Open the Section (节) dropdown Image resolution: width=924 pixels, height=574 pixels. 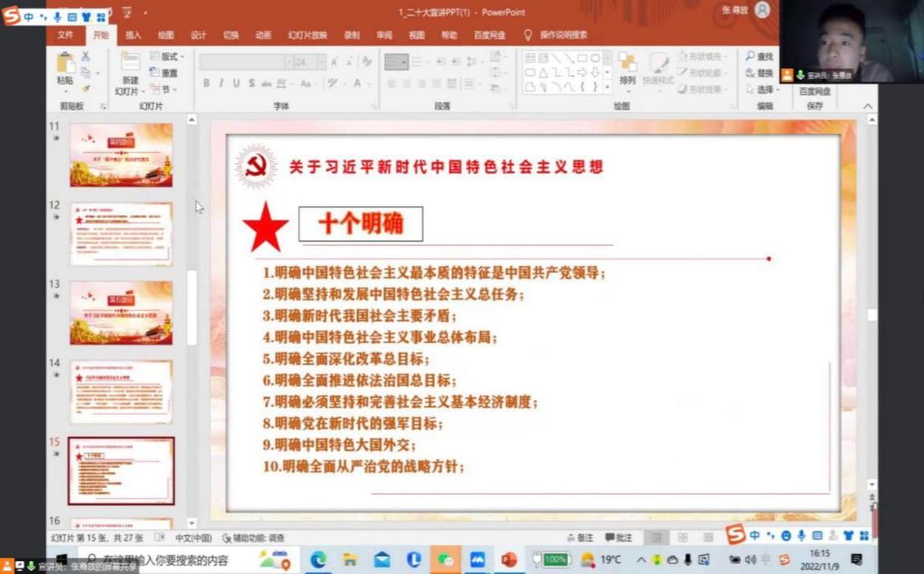[164, 89]
